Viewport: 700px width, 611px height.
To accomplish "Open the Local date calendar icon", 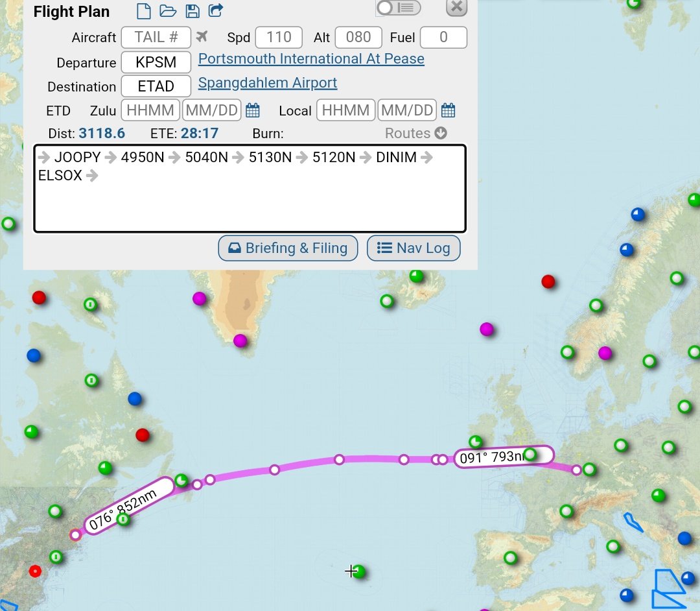I will (449, 110).
